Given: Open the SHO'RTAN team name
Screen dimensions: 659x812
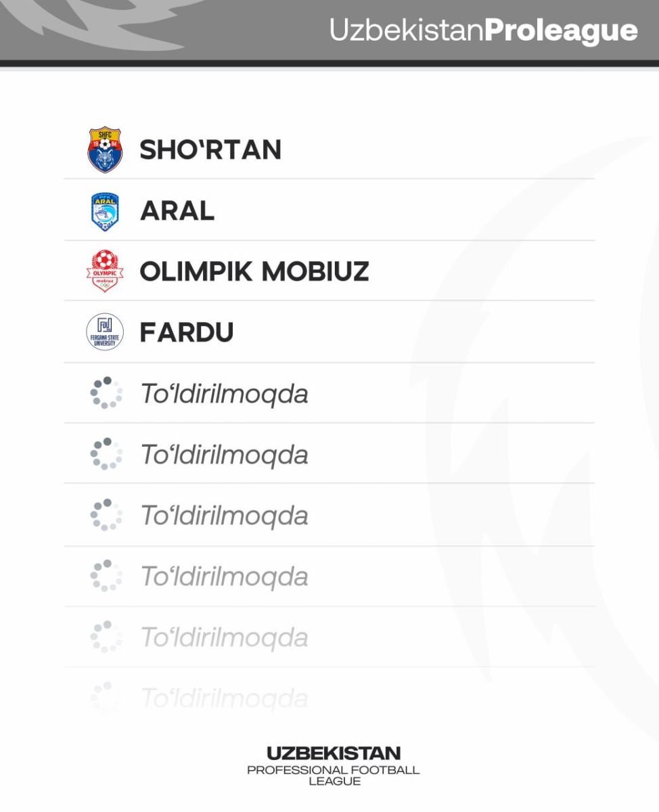Looking at the screenshot, I should point(210,150).
